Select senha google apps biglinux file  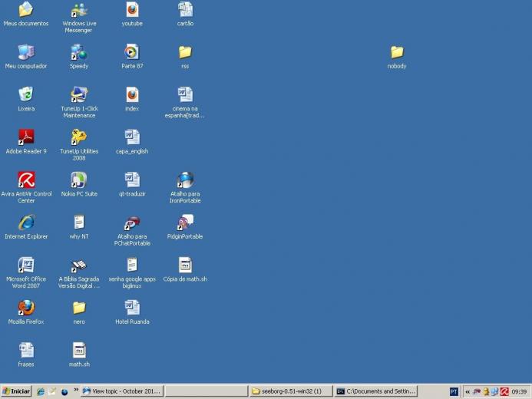coord(132,265)
